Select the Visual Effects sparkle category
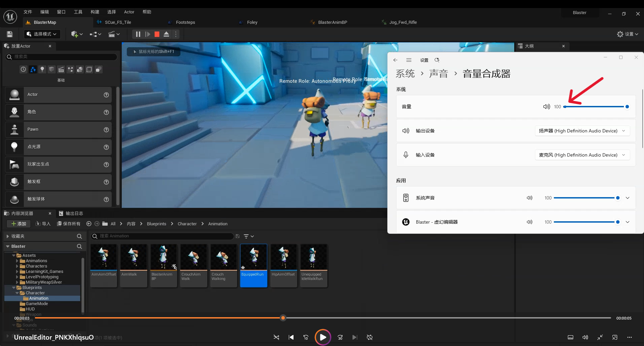This screenshot has width=644, height=346. click(70, 69)
